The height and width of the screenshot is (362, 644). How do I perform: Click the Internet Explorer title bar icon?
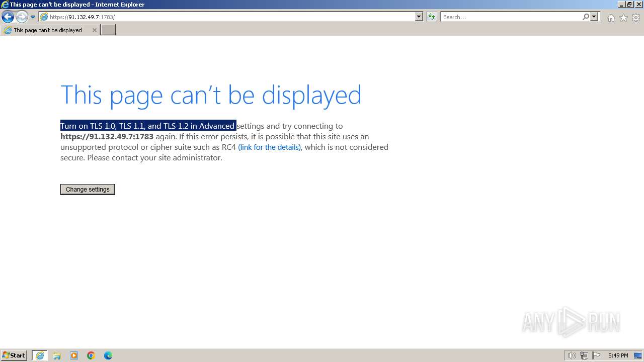5,5
